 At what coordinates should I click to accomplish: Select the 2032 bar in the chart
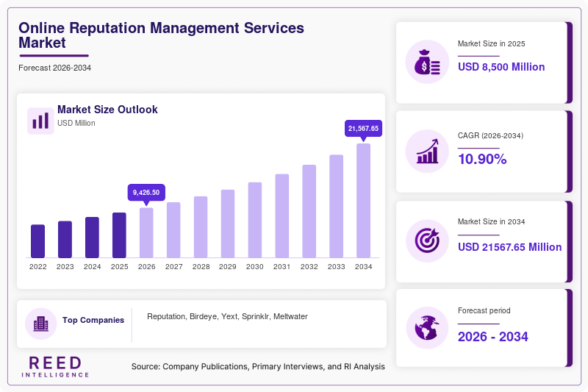coord(309,211)
